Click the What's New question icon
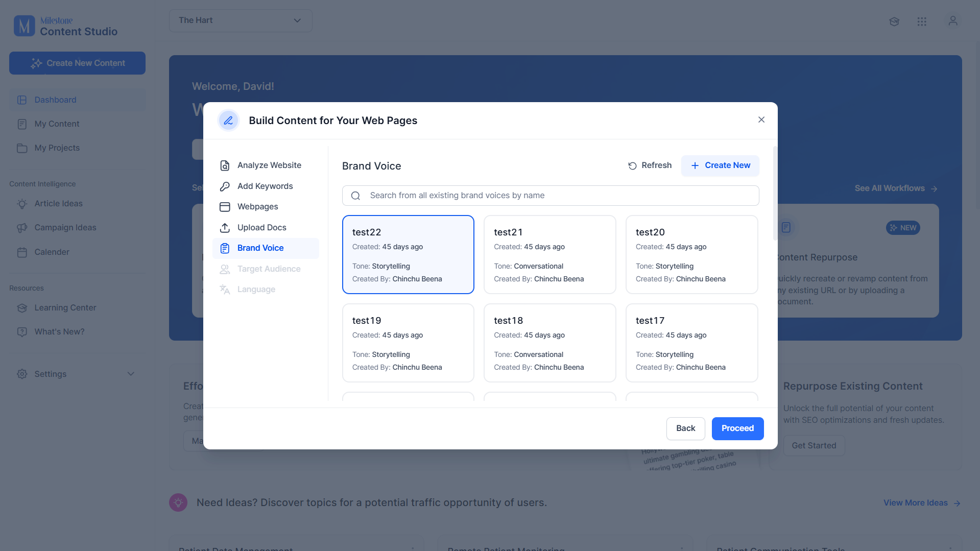The image size is (980, 551). [22, 332]
